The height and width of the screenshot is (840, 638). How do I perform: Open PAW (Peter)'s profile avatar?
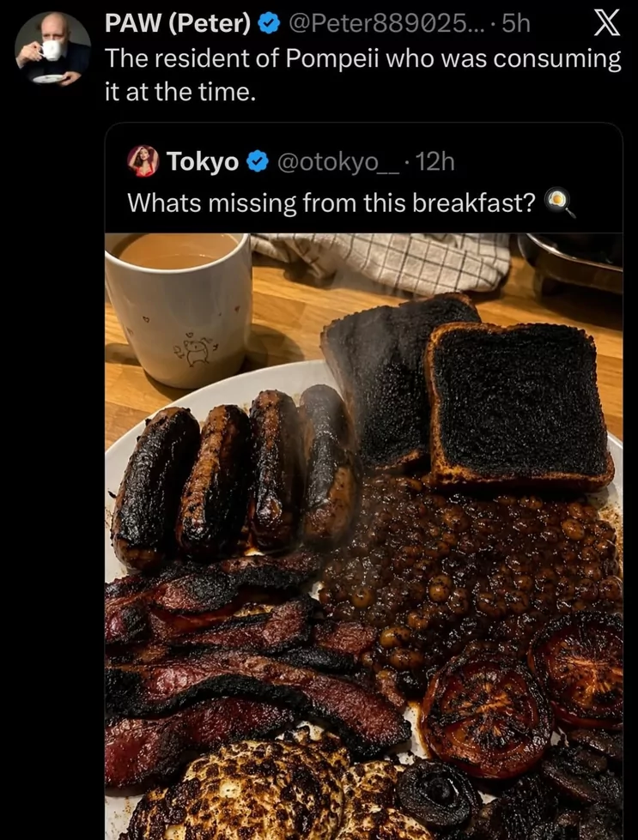(52, 49)
